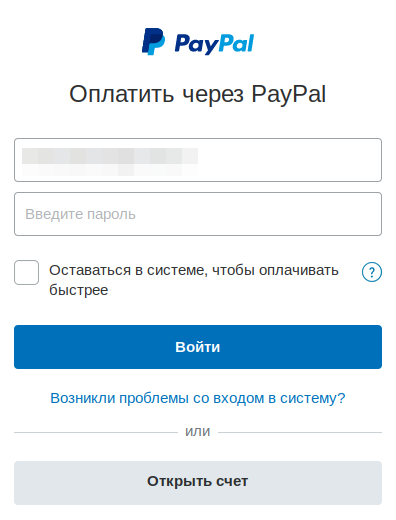Click the grey 'Открыть счет' button
This screenshot has height=520, width=396.
(x=198, y=483)
